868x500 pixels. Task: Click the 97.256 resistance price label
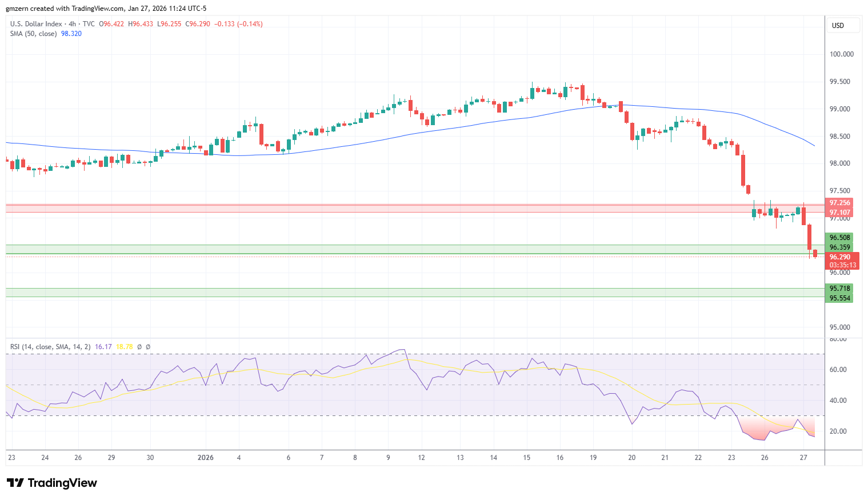tap(840, 203)
